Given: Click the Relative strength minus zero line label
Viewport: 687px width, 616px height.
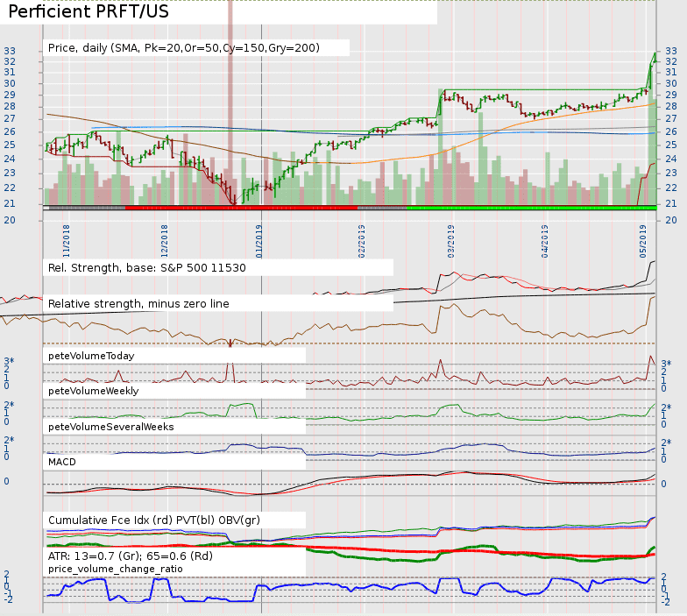Looking at the screenshot, I should (138, 303).
